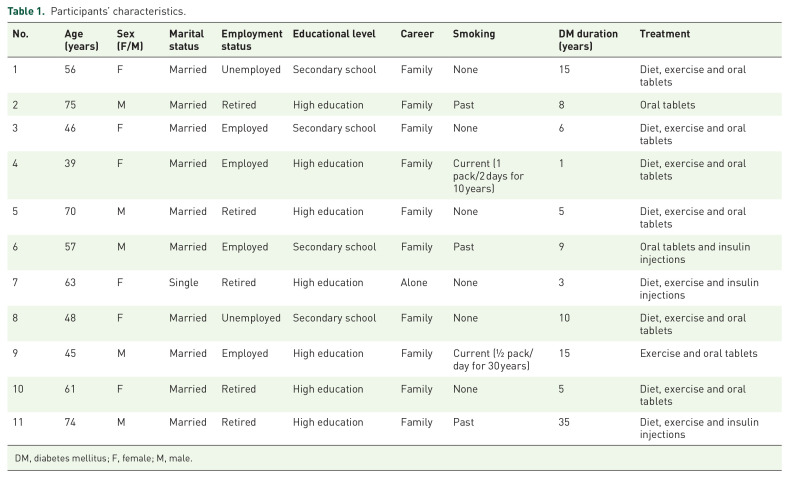
Task: Select the "Marital status" column header
Action: click(x=187, y=40)
